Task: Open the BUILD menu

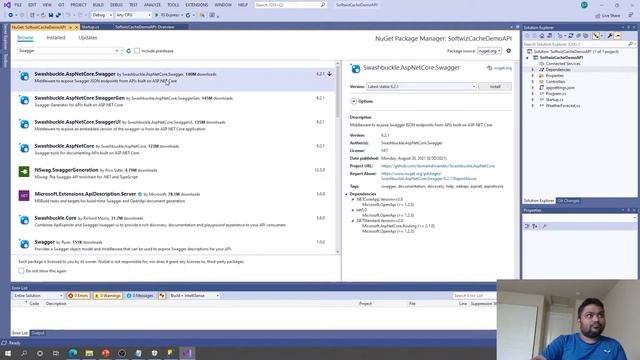Action: click(x=98, y=5)
